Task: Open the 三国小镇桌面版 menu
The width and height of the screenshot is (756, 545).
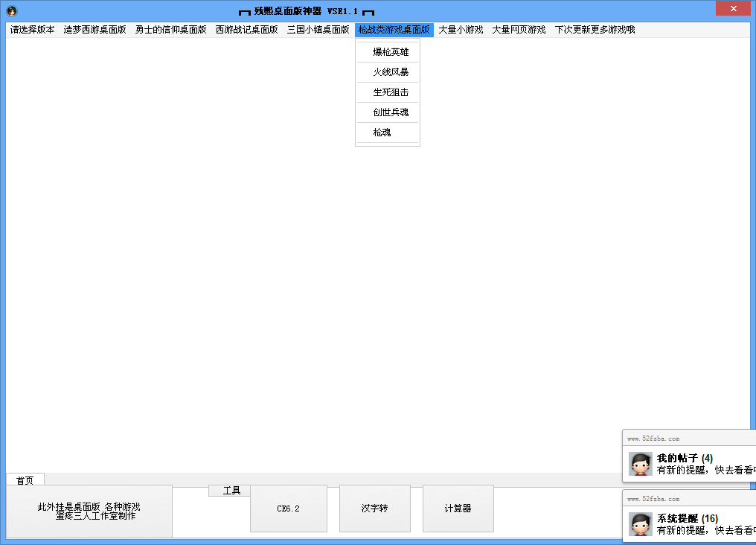Action: pyautogui.click(x=318, y=30)
